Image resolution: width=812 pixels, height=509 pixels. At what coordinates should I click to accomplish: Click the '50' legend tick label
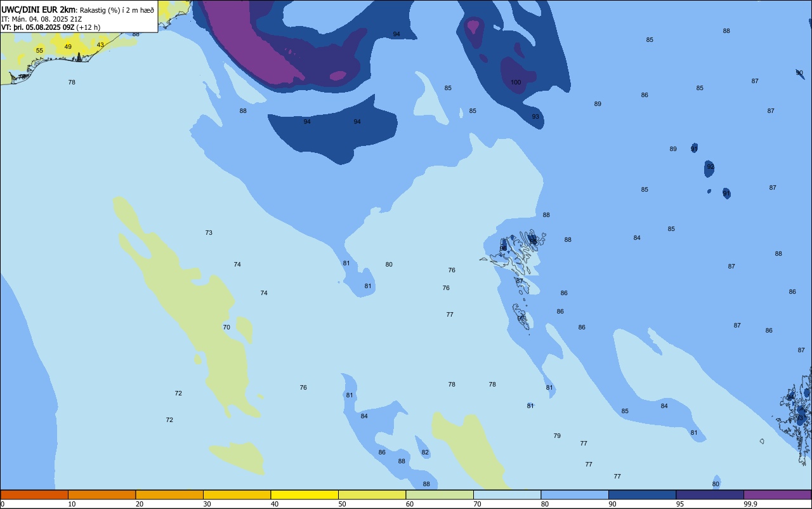click(343, 504)
